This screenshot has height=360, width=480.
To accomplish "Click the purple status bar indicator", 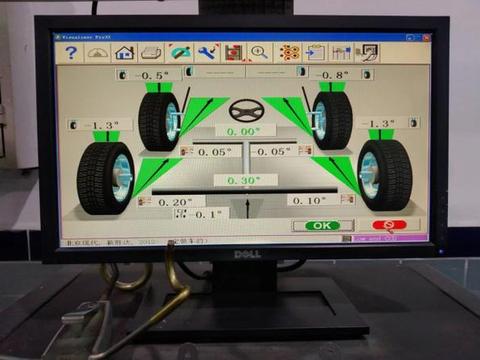I will tap(390, 238).
